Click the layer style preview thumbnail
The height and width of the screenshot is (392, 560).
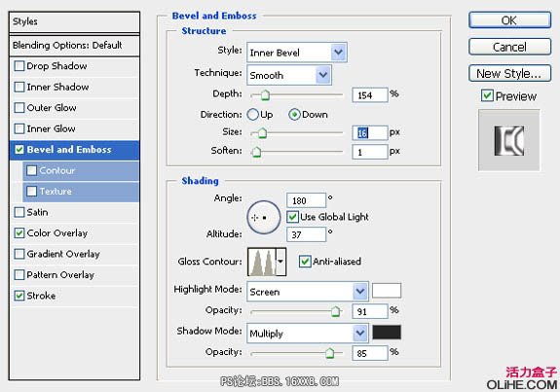pos(509,140)
